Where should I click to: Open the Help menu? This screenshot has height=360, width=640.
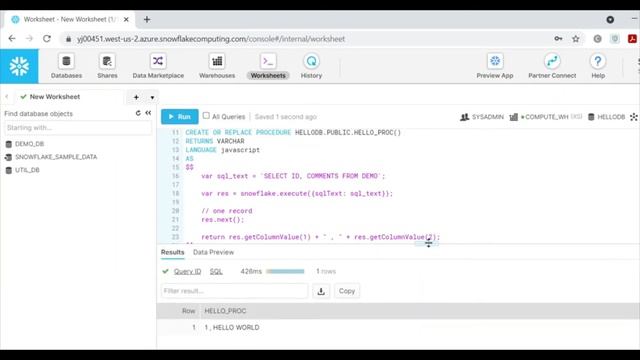coord(598,66)
